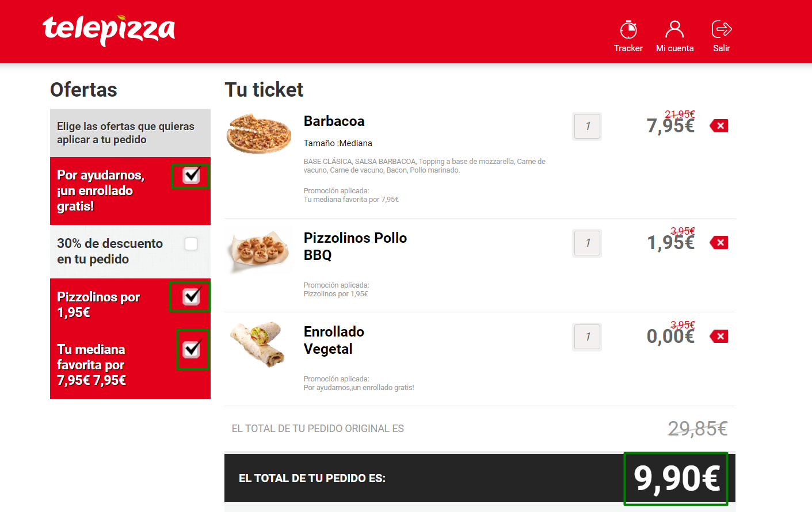Click the Enrollado Vegetal thumbnail
This screenshot has height=512, width=812.
pos(258,345)
